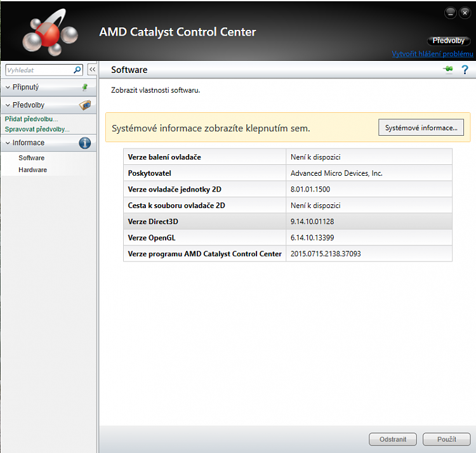
Task: Click the Zobrazit vlastnosti softwaru description
Action: tap(155, 90)
